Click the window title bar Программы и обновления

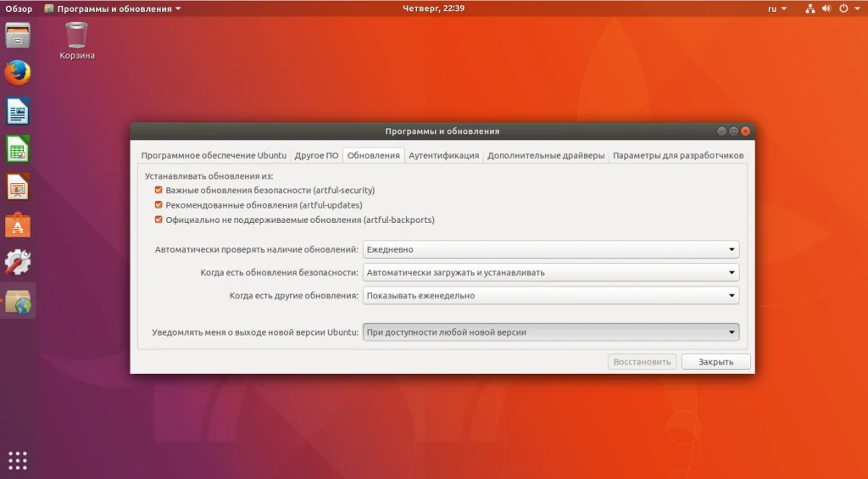tap(442, 131)
